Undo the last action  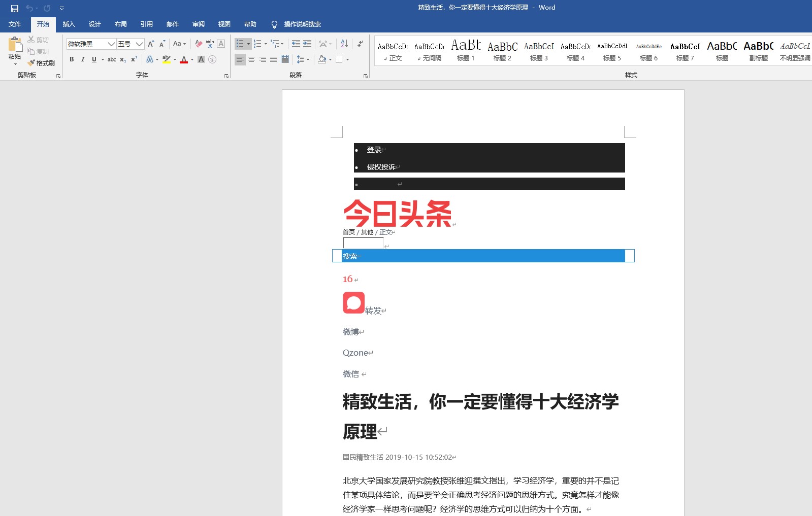click(x=29, y=8)
